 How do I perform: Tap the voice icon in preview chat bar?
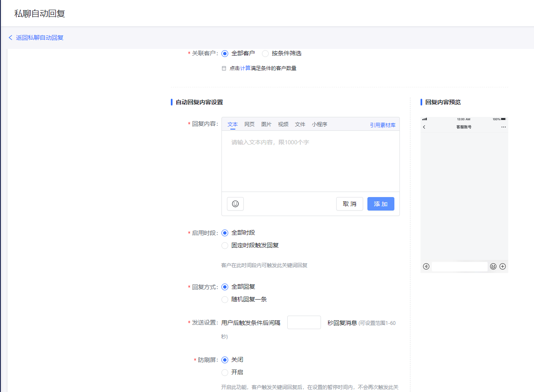[426, 266]
